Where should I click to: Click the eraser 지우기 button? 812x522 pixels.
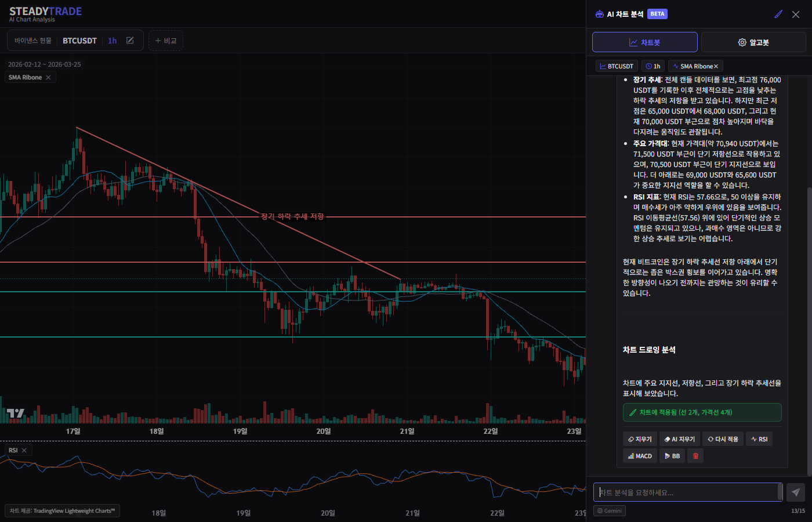tap(640, 439)
